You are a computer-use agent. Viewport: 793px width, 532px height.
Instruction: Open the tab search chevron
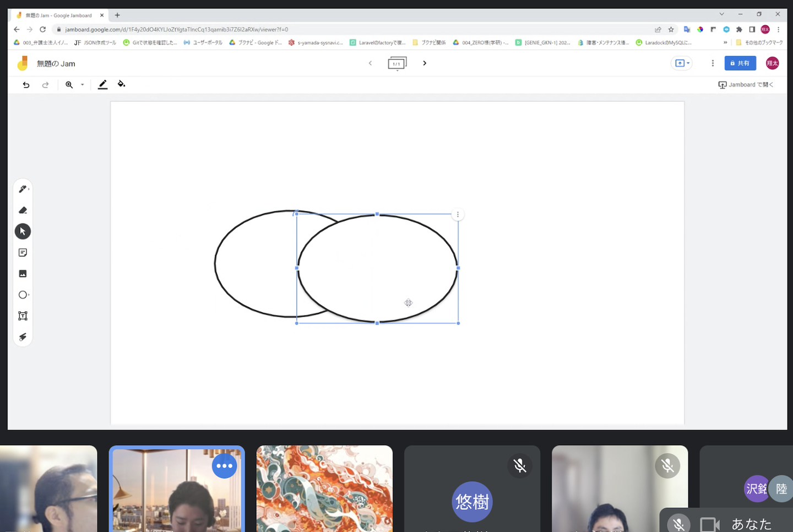pos(721,14)
